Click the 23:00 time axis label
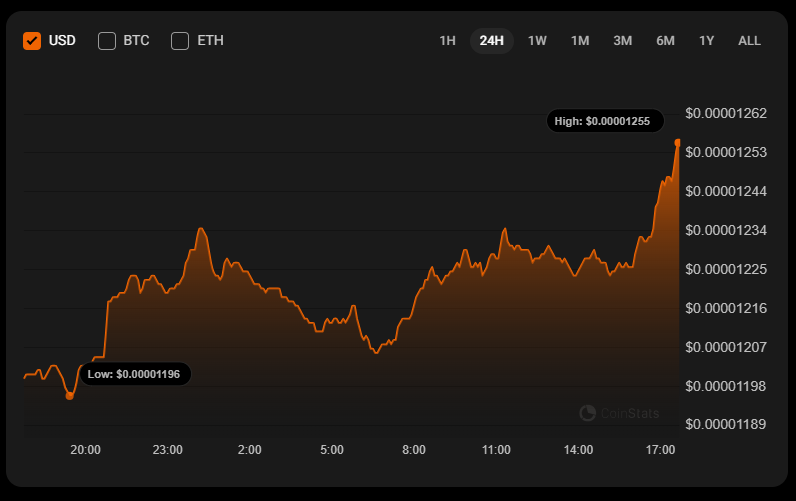 (168, 450)
